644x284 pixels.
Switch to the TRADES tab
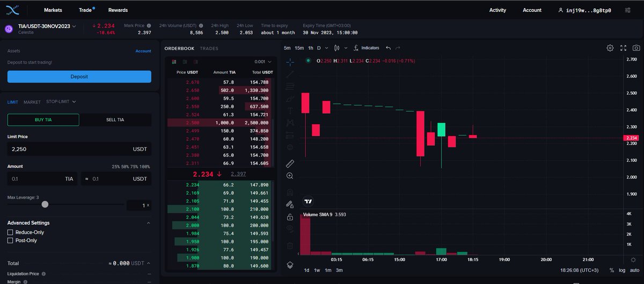click(x=209, y=48)
